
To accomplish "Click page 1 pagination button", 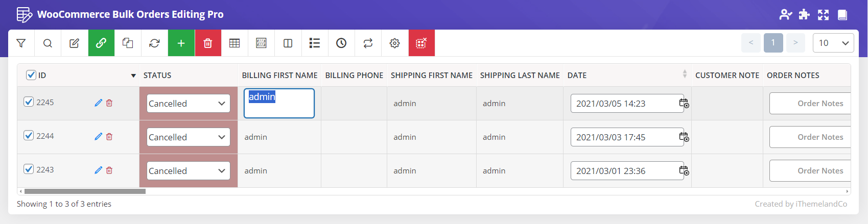I will pyautogui.click(x=773, y=43).
